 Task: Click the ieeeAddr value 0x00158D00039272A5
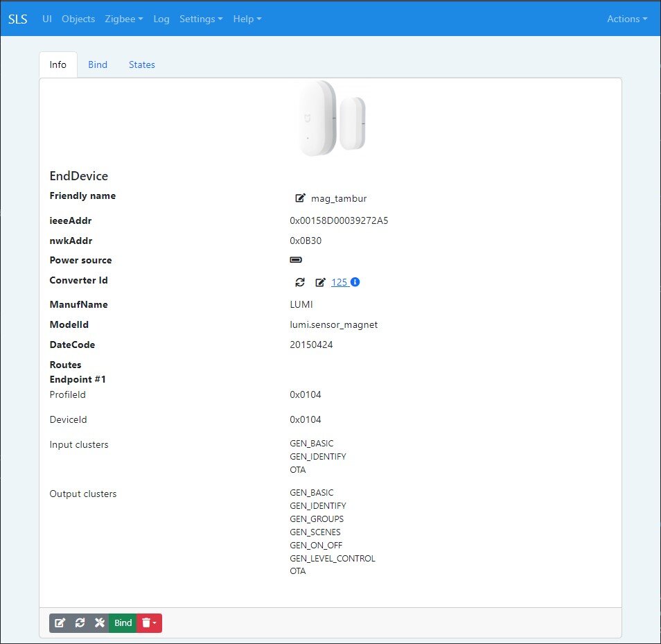pos(339,220)
